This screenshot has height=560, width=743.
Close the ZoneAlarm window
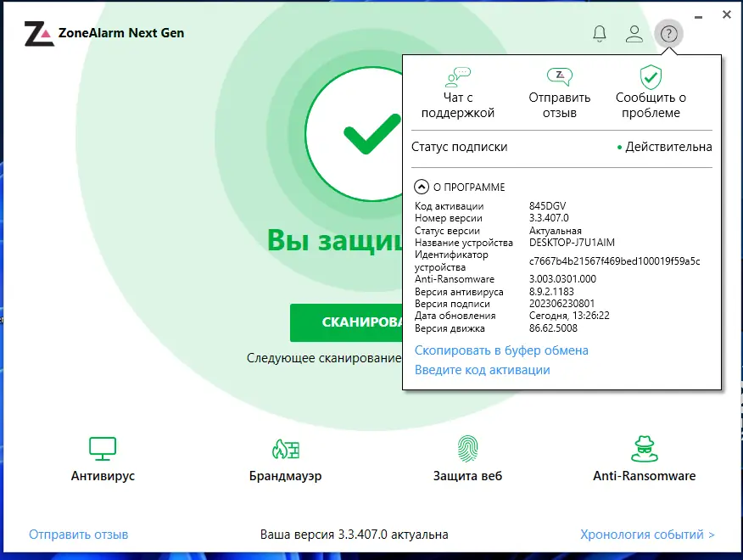pos(726,14)
